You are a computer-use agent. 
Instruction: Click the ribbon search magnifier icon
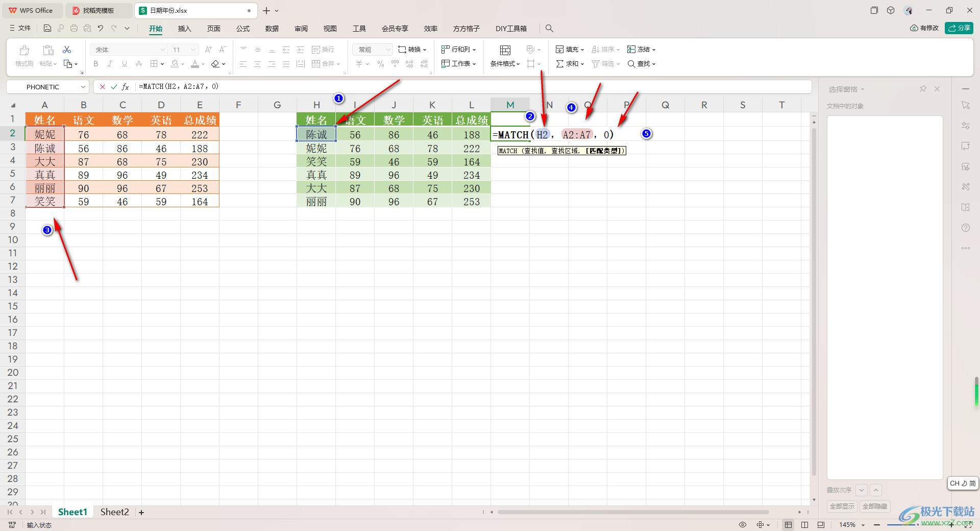coord(549,29)
